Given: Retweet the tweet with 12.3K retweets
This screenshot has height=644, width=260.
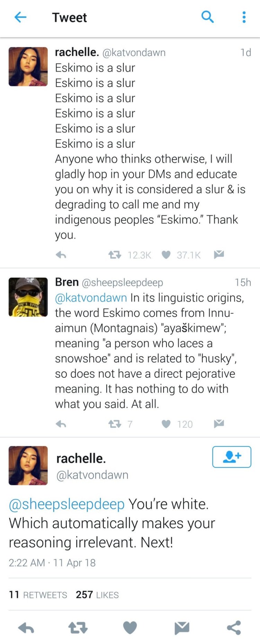Looking at the screenshot, I should tap(114, 255).
